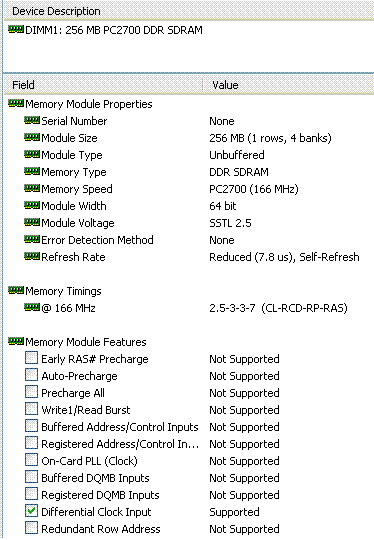This screenshot has height=540, width=374.
Task: Select the Write1/Read Burst label
Action: pyautogui.click(x=86, y=410)
